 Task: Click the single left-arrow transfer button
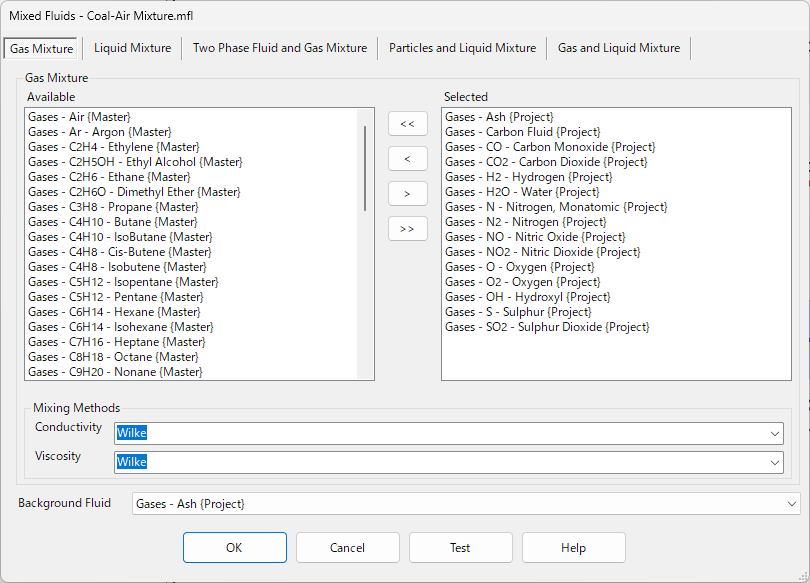point(407,158)
